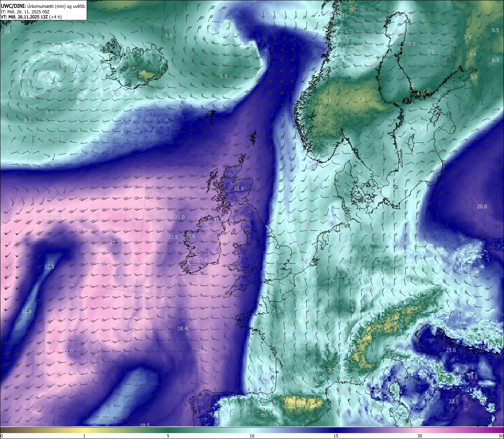Click the 10 tick on the color scale

(252, 436)
